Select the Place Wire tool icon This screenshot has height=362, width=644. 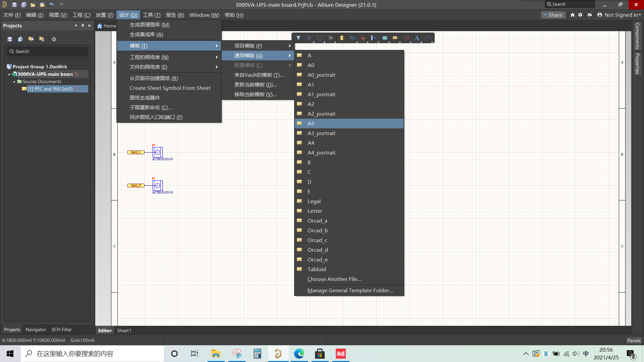(x=352, y=38)
